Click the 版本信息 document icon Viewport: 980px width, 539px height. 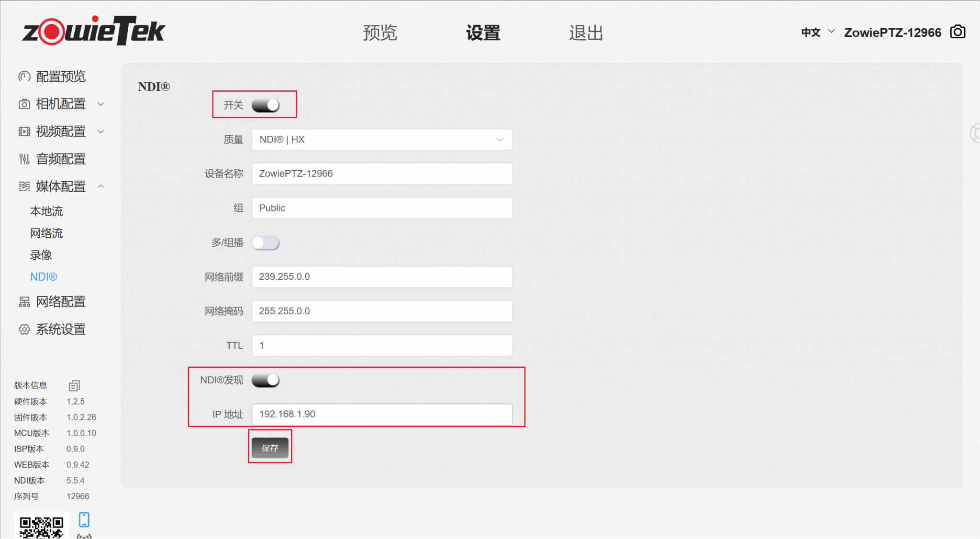click(74, 385)
